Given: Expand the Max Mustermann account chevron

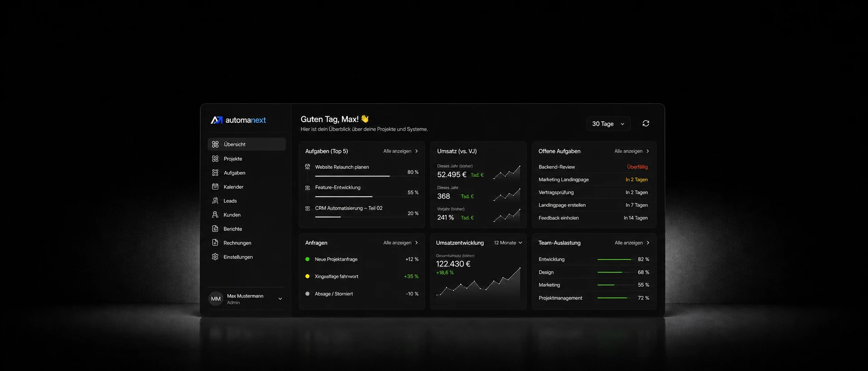Looking at the screenshot, I should 280,299.
